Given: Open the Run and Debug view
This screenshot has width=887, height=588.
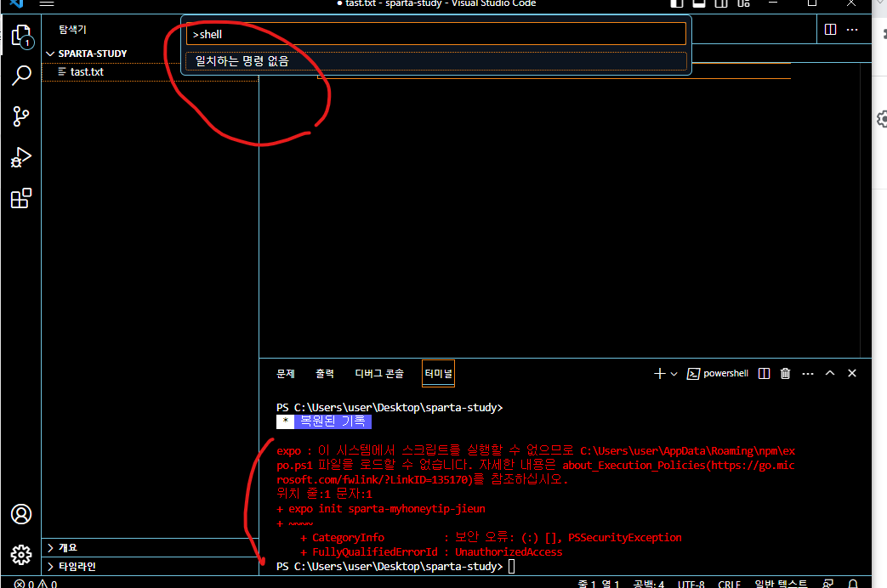Looking at the screenshot, I should 21,157.
